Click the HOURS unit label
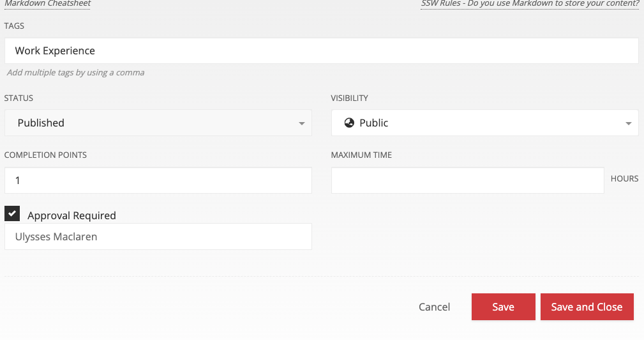The width and height of the screenshot is (644, 340). [624, 179]
